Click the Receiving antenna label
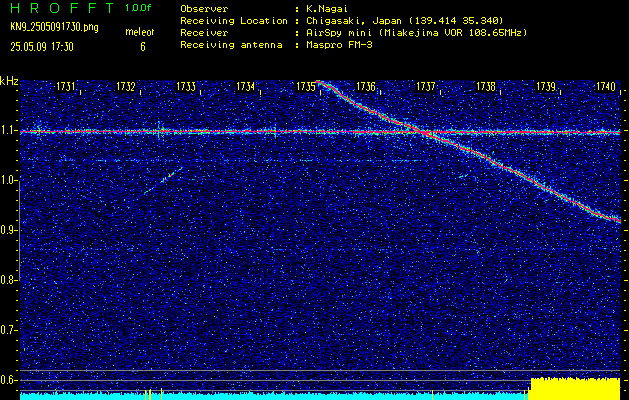The height and width of the screenshot is (400, 629). [x=231, y=45]
